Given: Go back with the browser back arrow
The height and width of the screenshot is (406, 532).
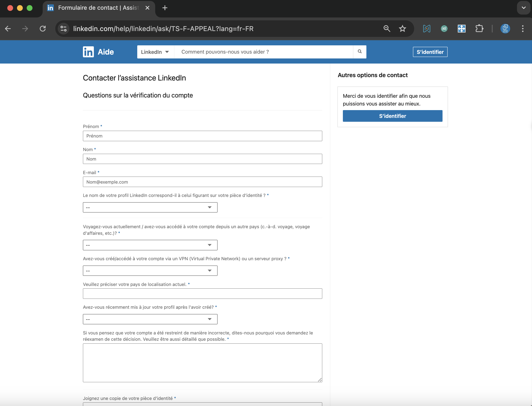Looking at the screenshot, I should [8, 29].
